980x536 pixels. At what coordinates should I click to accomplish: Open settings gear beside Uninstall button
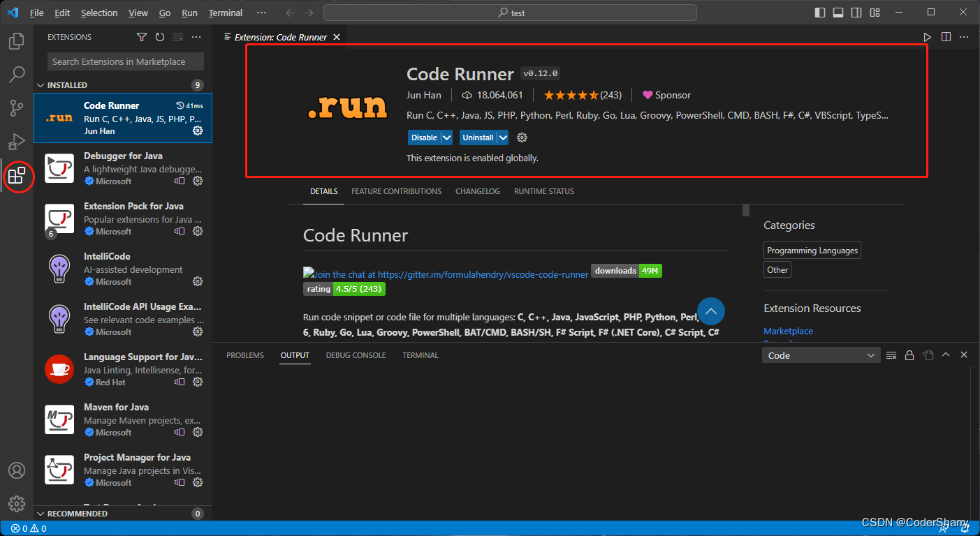click(x=522, y=137)
